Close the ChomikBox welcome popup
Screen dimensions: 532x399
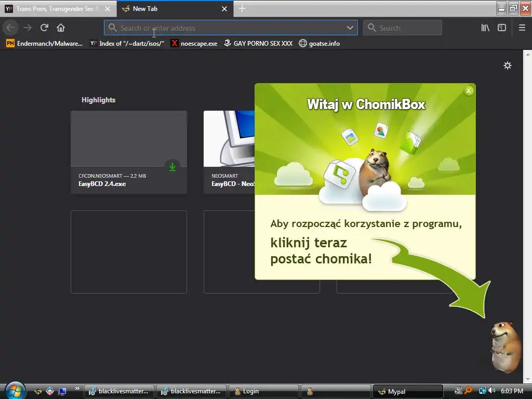(x=469, y=90)
